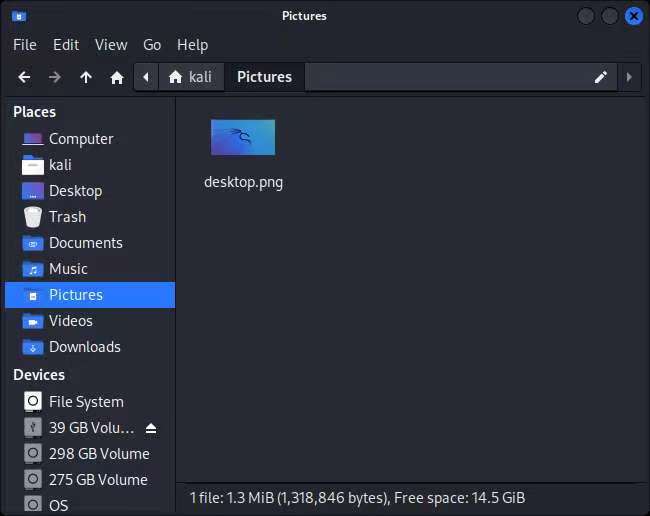The width and height of the screenshot is (650, 516).
Task: Toggle location edit with pencil icon
Action: click(x=601, y=77)
